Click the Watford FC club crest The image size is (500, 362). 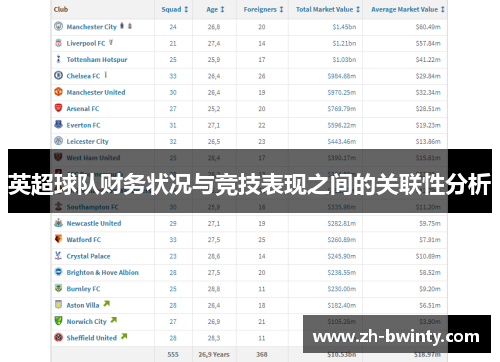[x=58, y=239]
